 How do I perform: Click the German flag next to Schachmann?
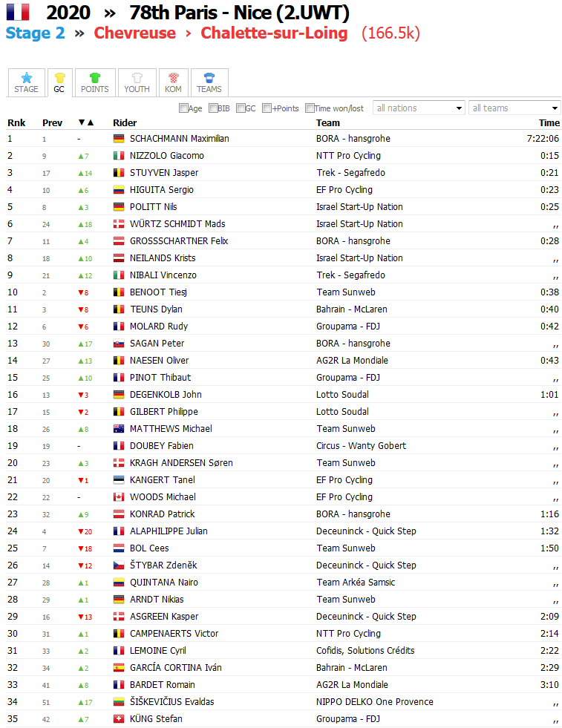(x=119, y=139)
